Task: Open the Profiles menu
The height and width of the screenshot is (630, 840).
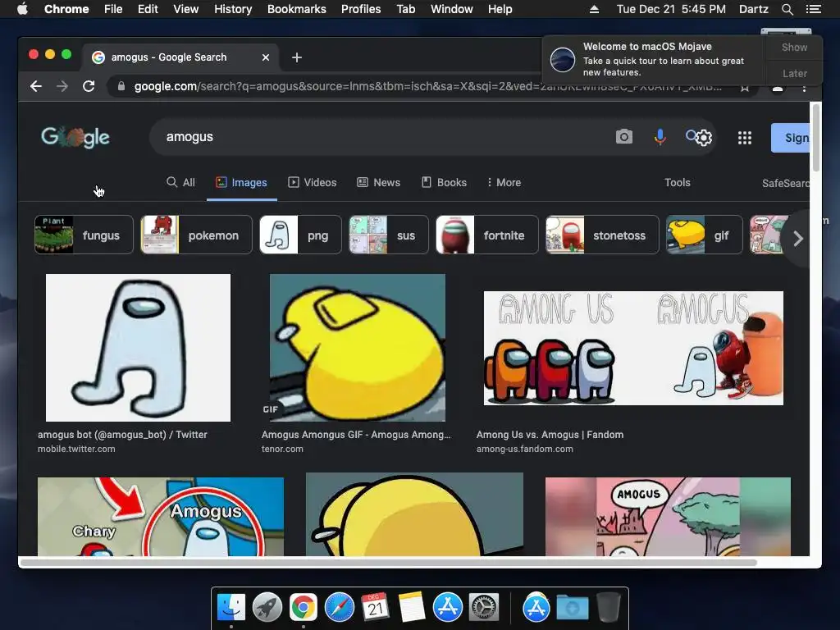Action: 361,9
